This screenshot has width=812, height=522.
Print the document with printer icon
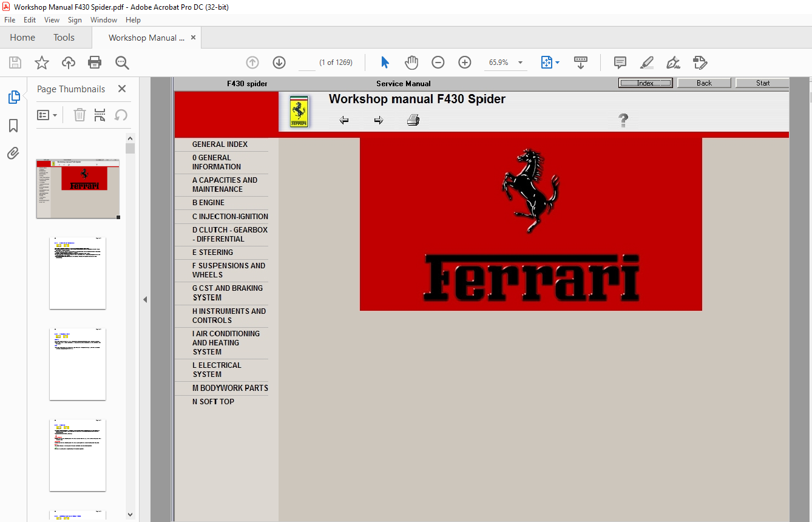(x=95, y=63)
